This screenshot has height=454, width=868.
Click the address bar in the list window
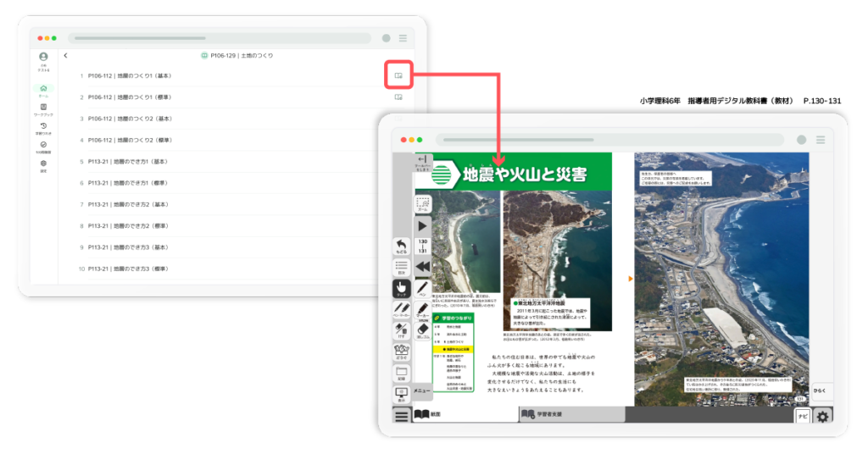pyautogui.click(x=220, y=38)
